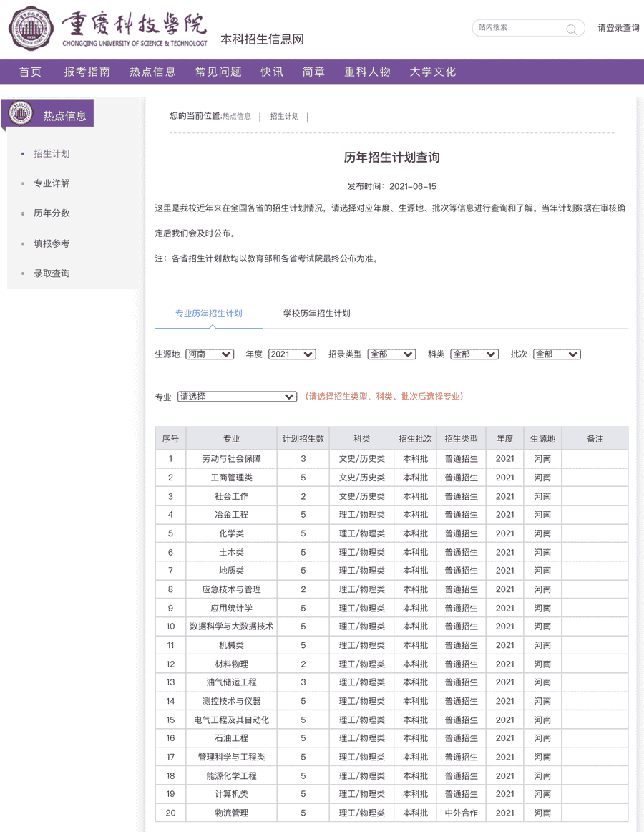Go to 首页 in the navigation bar

[x=30, y=72]
